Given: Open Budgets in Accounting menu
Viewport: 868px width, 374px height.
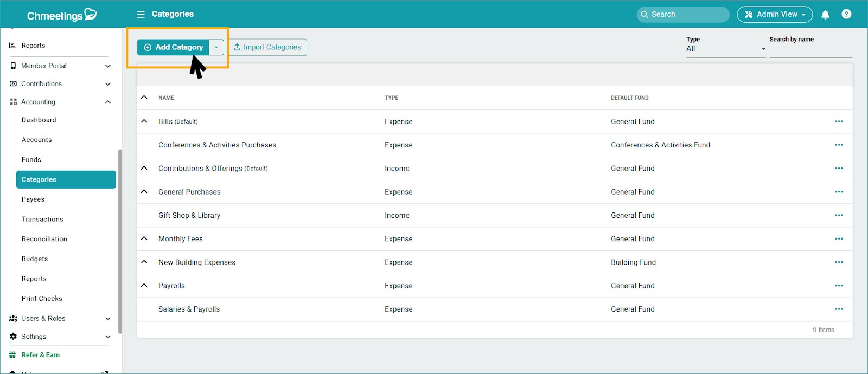Looking at the screenshot, I should [x=35, y=259].
